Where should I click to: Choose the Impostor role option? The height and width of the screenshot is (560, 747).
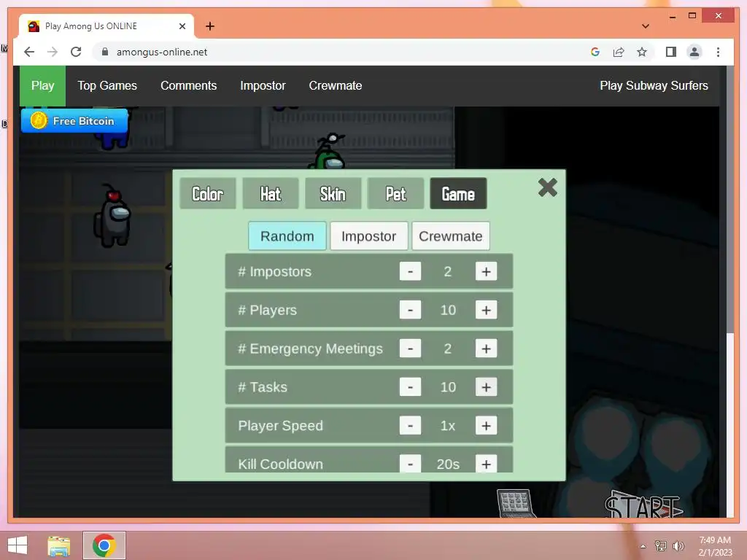[x=368, y=236]
